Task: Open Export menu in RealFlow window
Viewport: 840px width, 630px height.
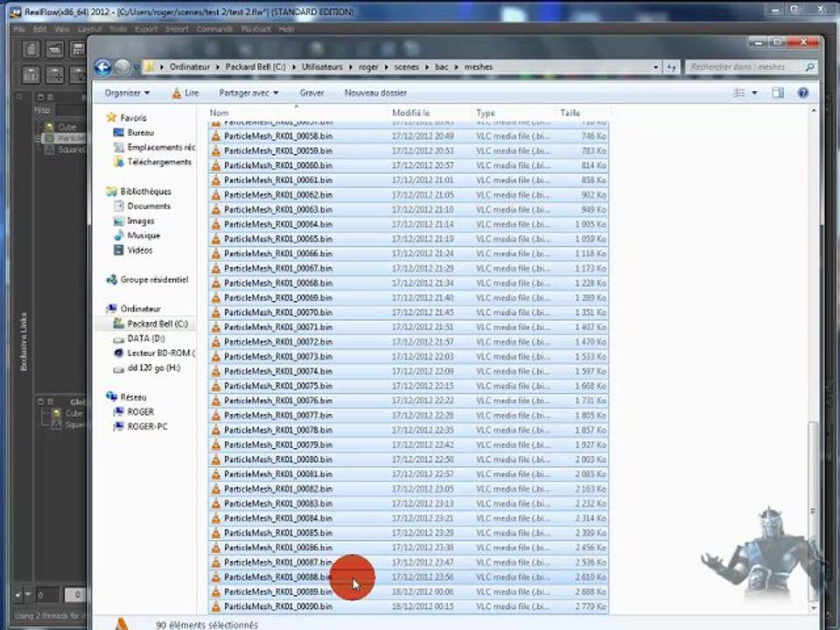Action: pos(146,29)
